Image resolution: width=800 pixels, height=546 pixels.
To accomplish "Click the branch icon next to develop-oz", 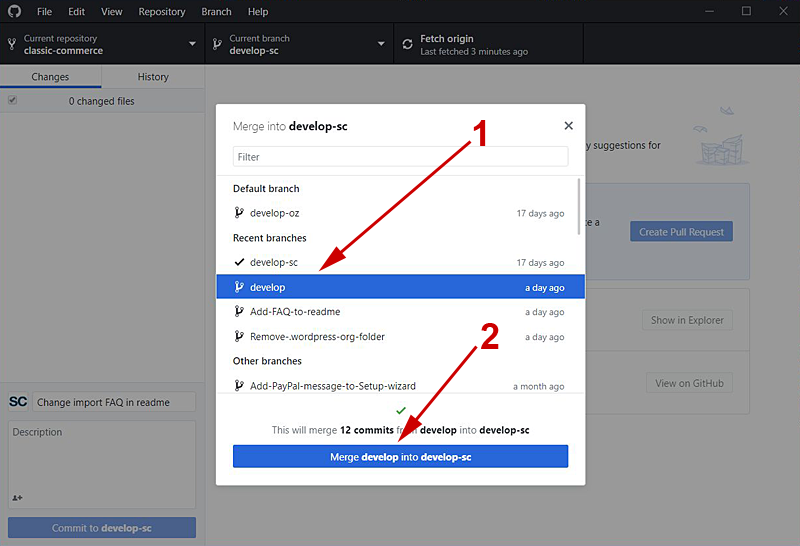I will click(x=239, y=212).
